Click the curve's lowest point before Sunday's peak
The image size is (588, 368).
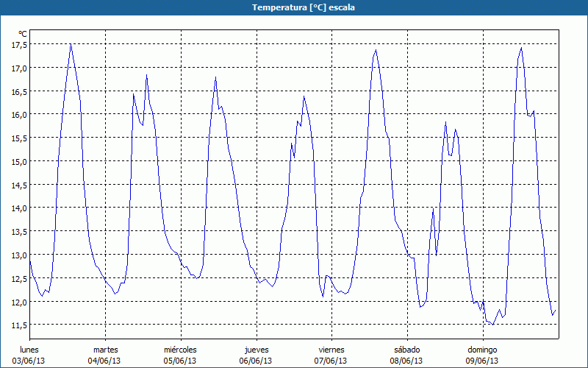click(494, 324)
